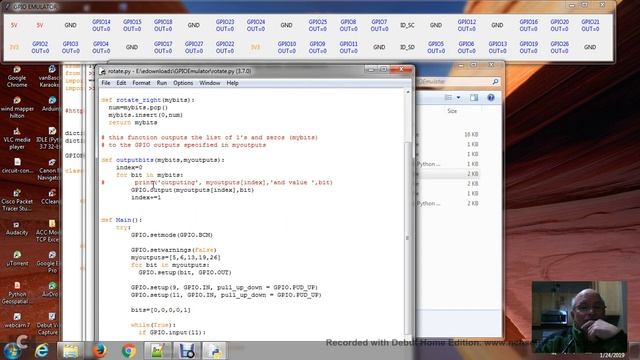Screen dimensions: 640x360
Task: Launch Cisco Packet Tracer desktop shortcut
Action: click(x=17, y=200)
